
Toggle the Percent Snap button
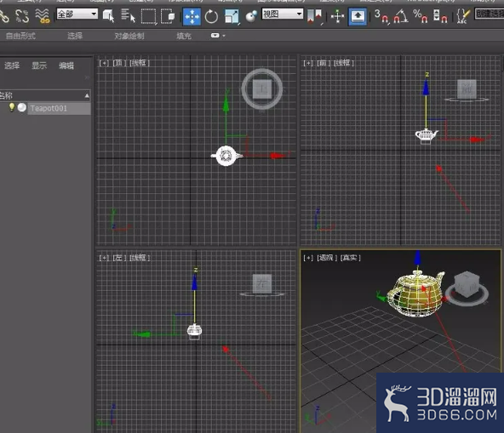click(x=421, y=16)
